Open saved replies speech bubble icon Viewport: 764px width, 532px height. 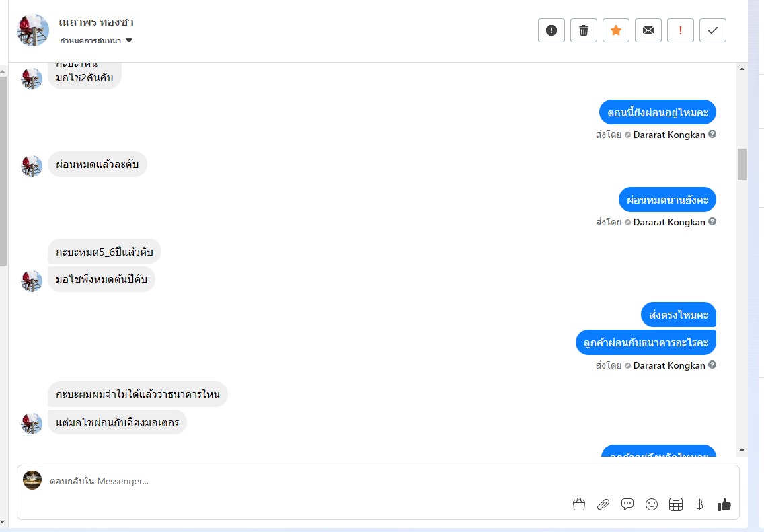(x=627, y=504)
